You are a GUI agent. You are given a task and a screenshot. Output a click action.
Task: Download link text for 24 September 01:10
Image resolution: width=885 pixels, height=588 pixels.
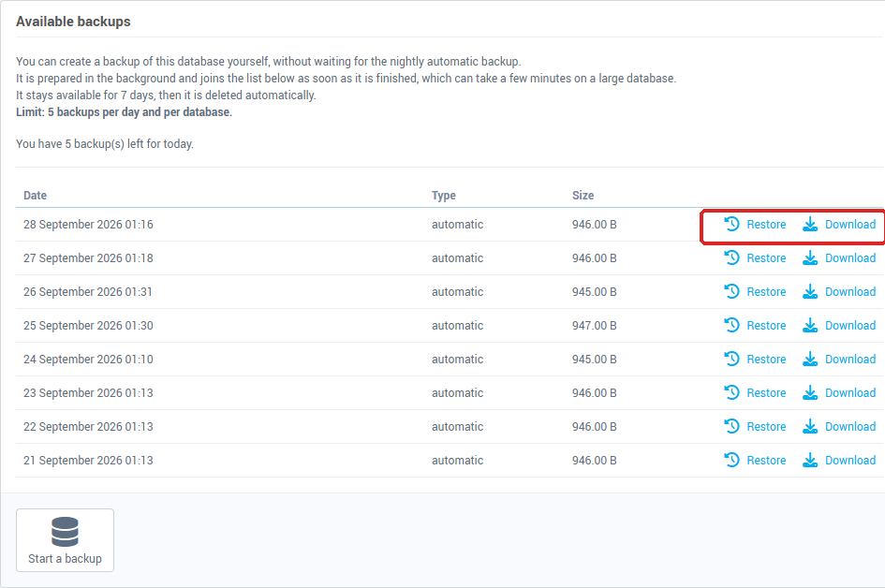[x=850, y=360]
